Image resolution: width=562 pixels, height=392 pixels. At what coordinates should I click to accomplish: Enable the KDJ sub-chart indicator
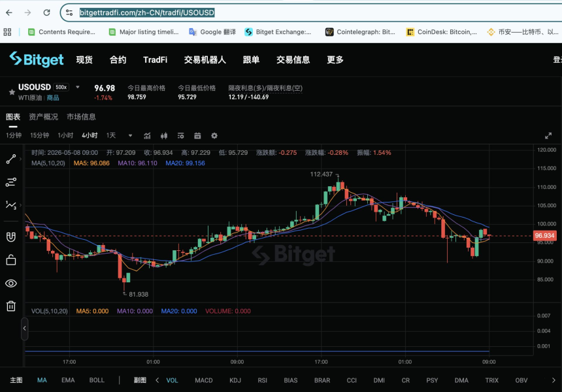pos(235,380)
